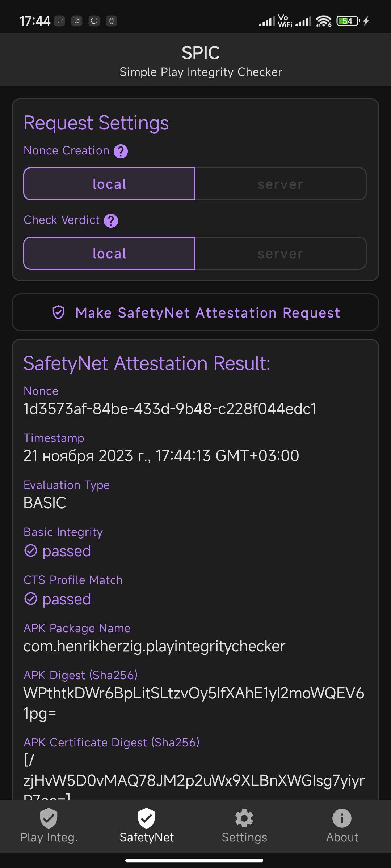Open the About info icon
The width and height of the screenshot is (391, 868).
[x=342, y=818]
